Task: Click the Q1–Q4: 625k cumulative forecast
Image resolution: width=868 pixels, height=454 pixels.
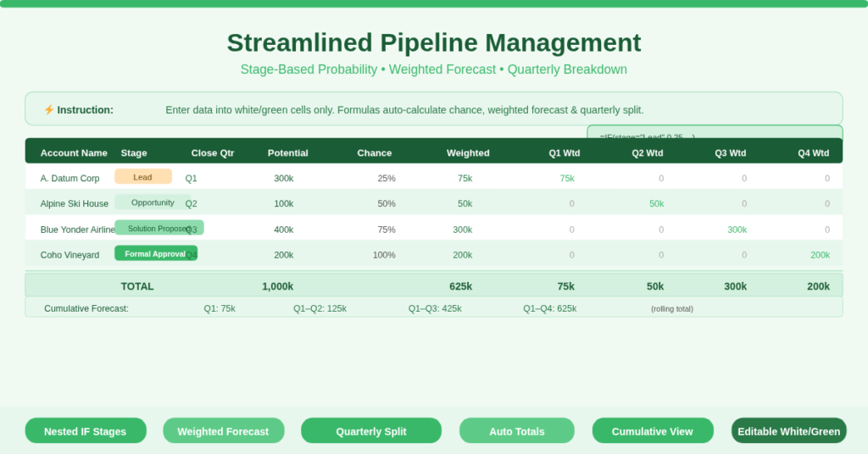Action: pos(549,308)
